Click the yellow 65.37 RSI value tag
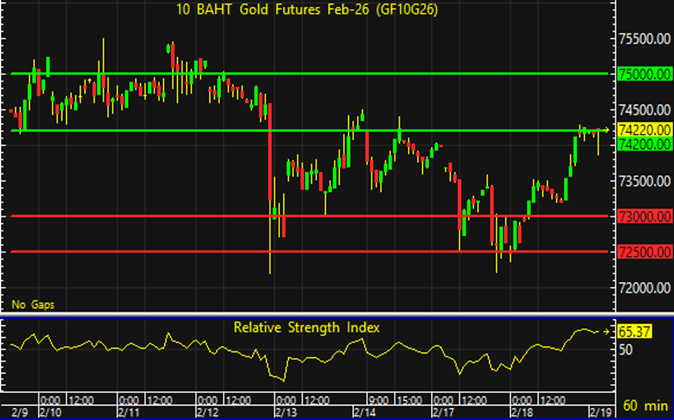The height and width of the screenshot is (420, 674). pyautogui.click(x=636, y=329)
